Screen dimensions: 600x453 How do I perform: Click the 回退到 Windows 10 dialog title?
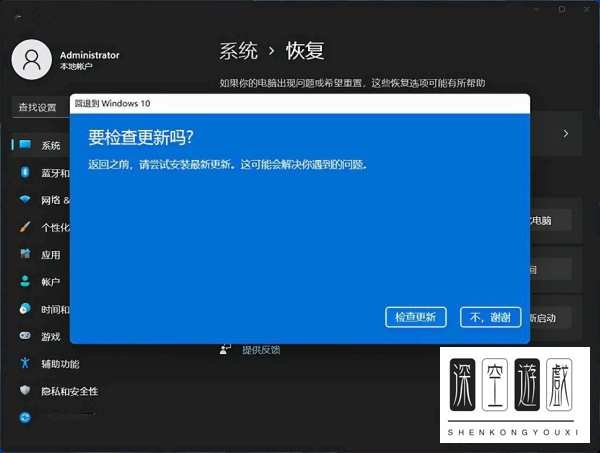coord(112,103)
